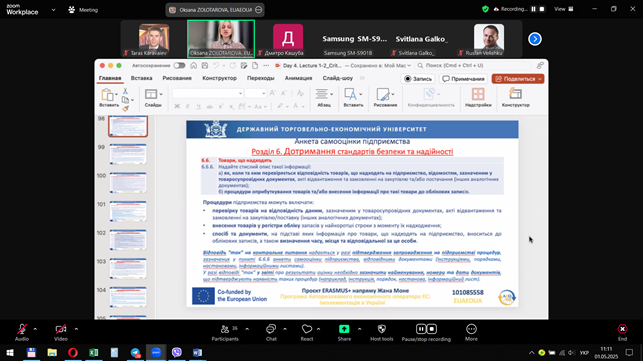Switch to the Слайд-шоу ribbon tab
This screenshot has width=643, height=361.
tap(337, 78)
